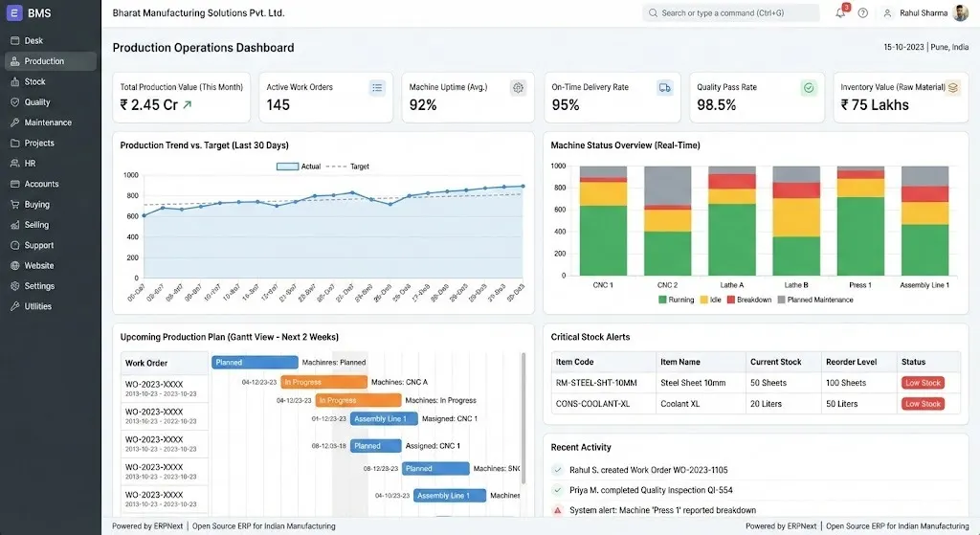Open Stock module icon in sidebar

click(x=15, y=82)
